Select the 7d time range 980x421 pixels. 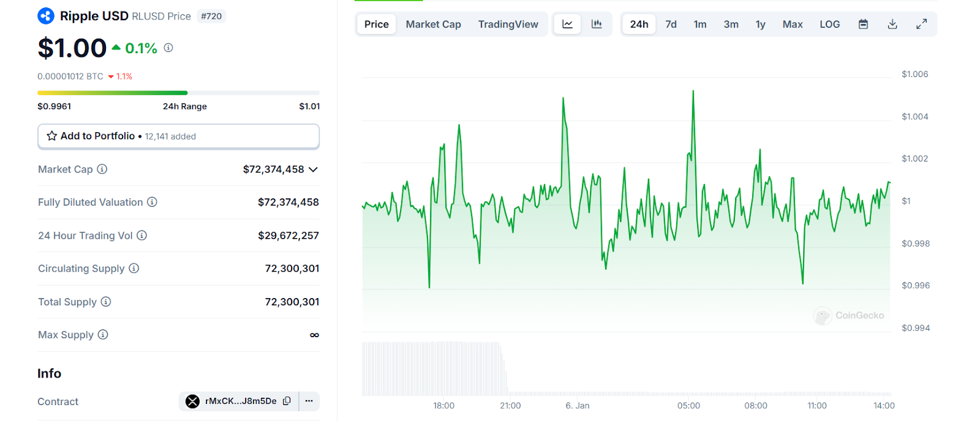tap(671, 24)
